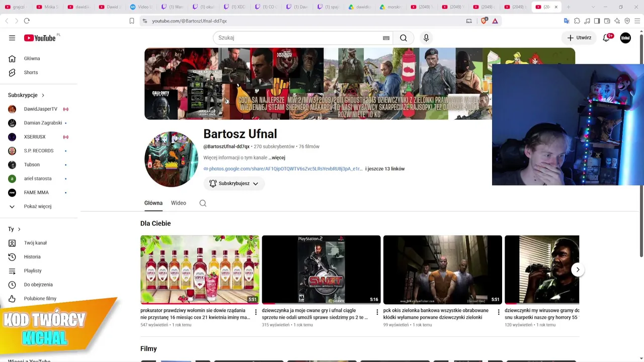Open the Soplica bottles video thumbnail
Image resolution: width=644 pixels, height=362 pixels.
click(200, 269)
